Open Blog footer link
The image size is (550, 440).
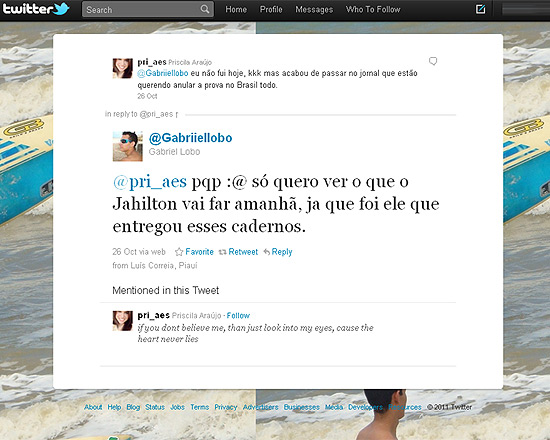[133, 407]
